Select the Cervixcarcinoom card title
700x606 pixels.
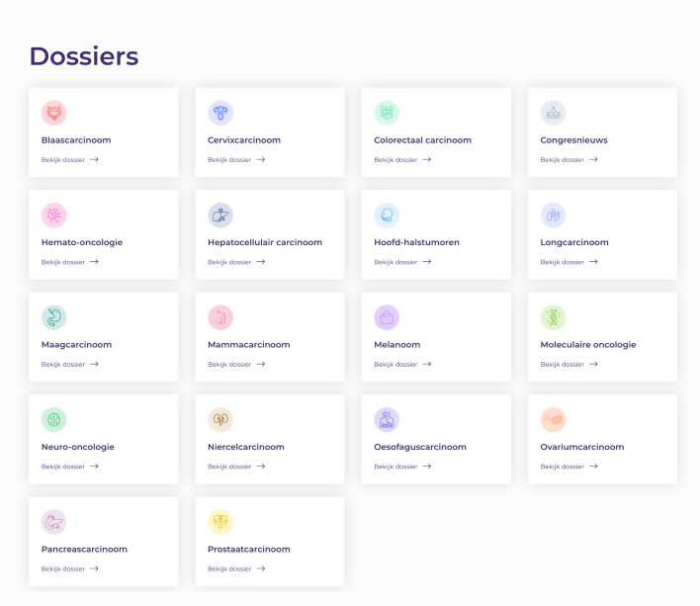(244, 140)
